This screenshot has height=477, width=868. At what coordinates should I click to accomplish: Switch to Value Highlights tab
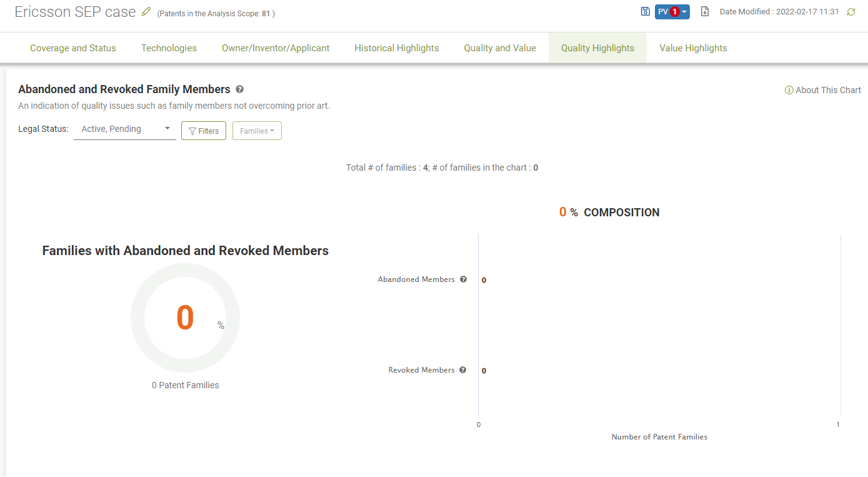693,48
